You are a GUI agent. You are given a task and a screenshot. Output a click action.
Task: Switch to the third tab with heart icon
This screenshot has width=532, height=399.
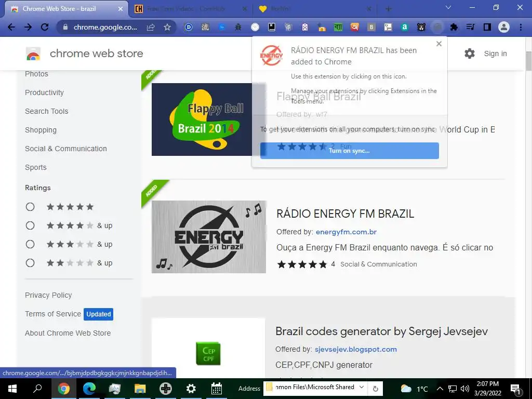coord(315,9)
